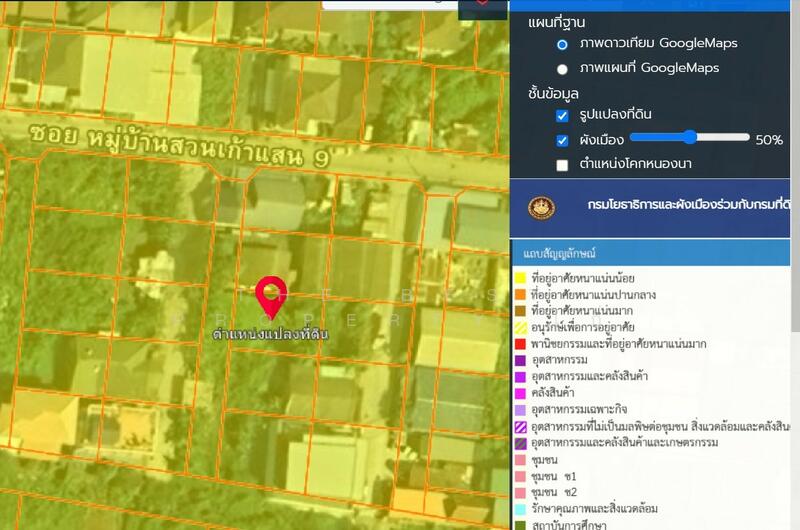This screenshot has height=530, width=800.
Task: Click the hatched yellow conservation residential swatch
Action: pos(520,327)
